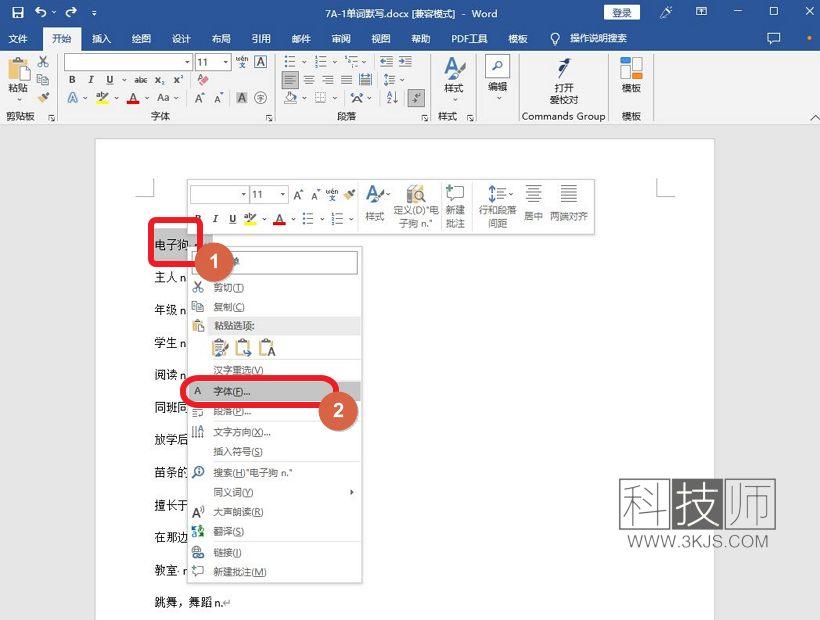The width and height of the screenshot is (820, 620).
Task: Select 字体(F)... in the context menu
Action: (275, 391)
